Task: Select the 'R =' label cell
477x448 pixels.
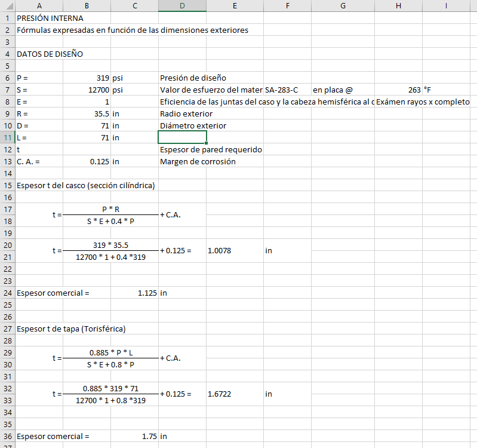Action: point(39,113)
